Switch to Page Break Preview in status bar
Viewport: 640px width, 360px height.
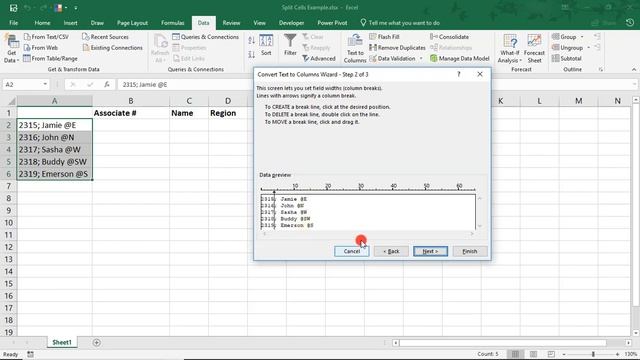tap(551, 354)
